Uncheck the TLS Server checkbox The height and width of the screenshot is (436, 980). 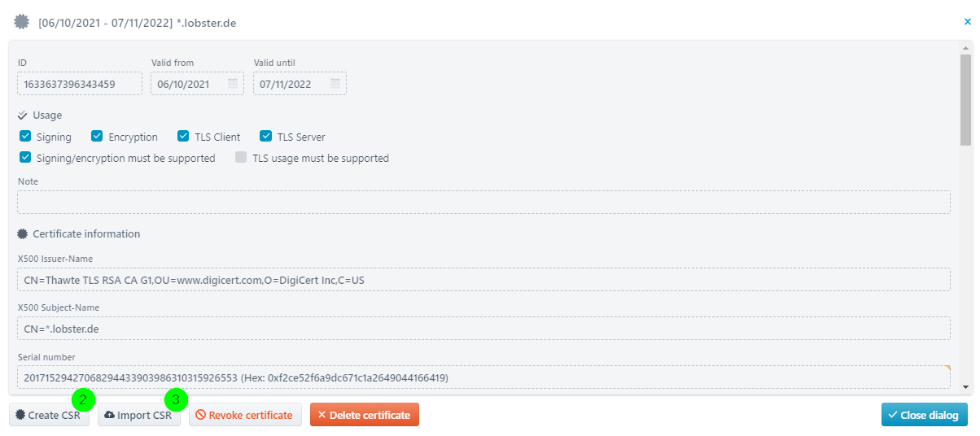[x=265, y=137]
